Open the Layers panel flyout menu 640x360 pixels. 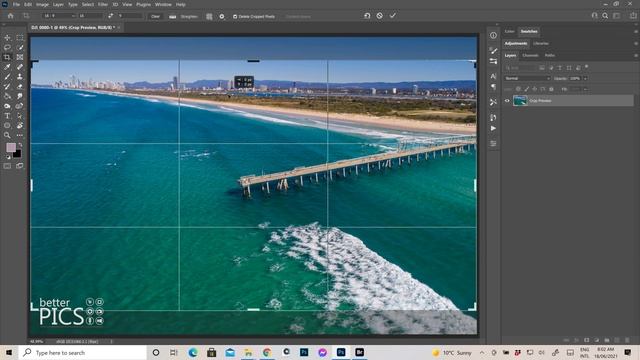click(636, 56)
